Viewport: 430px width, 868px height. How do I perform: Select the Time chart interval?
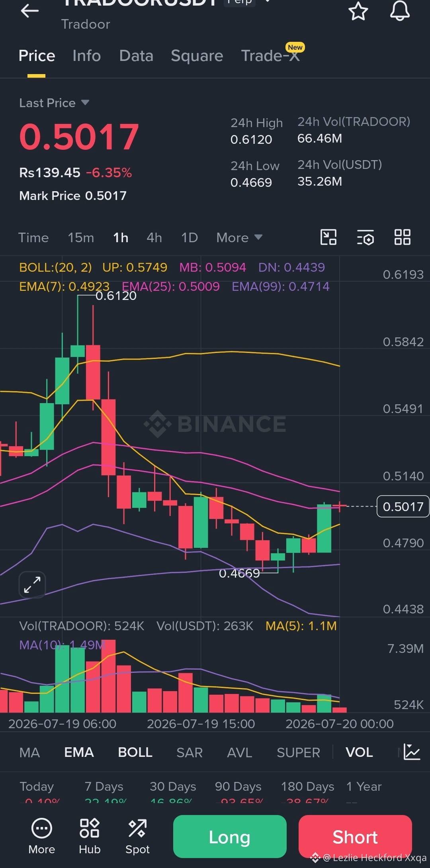click(33, 238)
